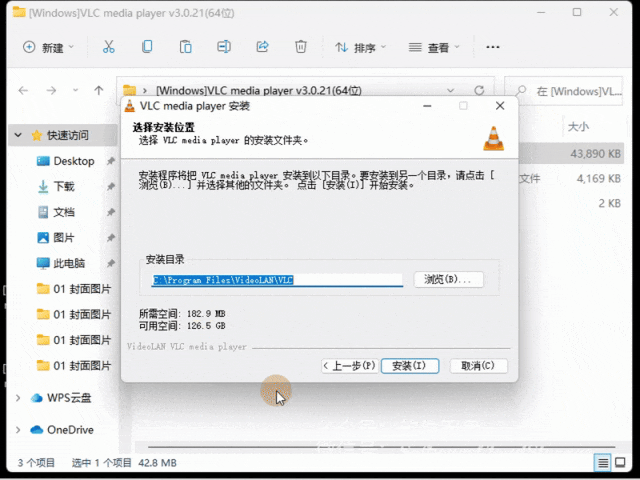Select the file row showing 43,890 KB
The width and height of the screenshot is (640, 480).
click(x=571, y=153)
